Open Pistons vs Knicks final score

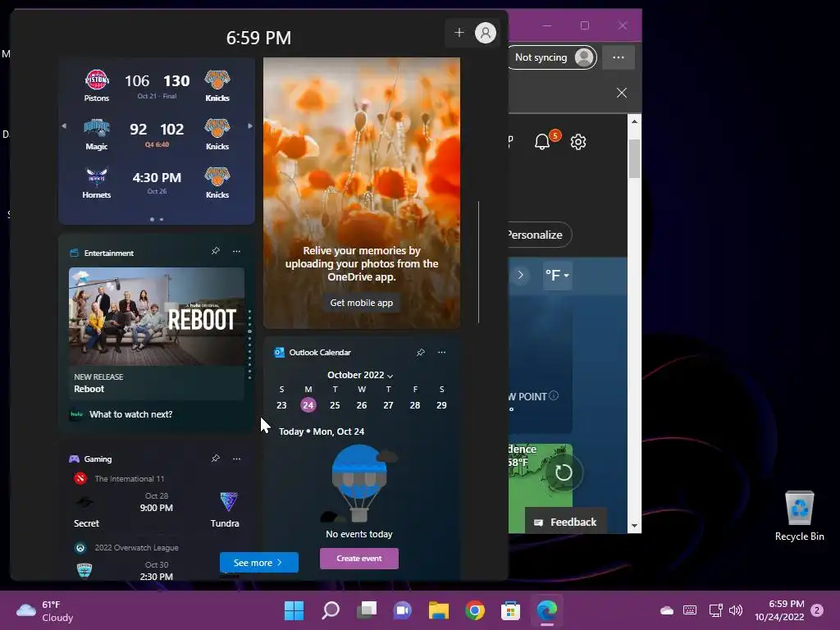(157, 85)
